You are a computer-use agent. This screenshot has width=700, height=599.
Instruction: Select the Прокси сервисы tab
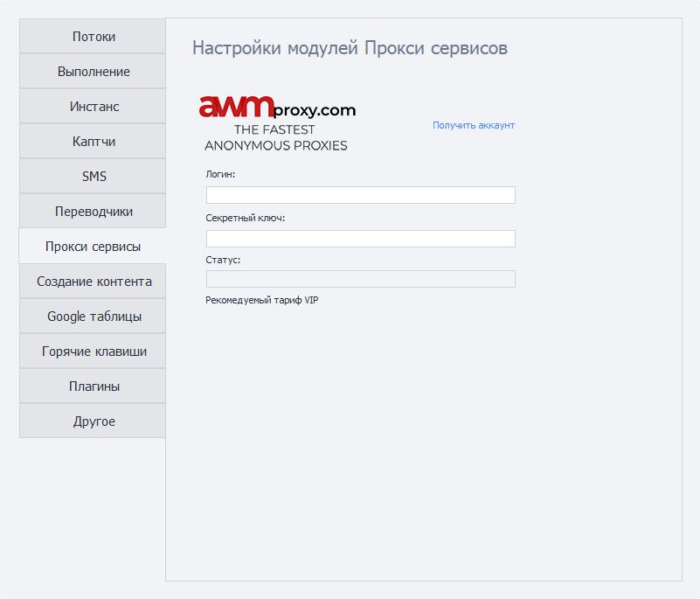[x=93, y=247]
